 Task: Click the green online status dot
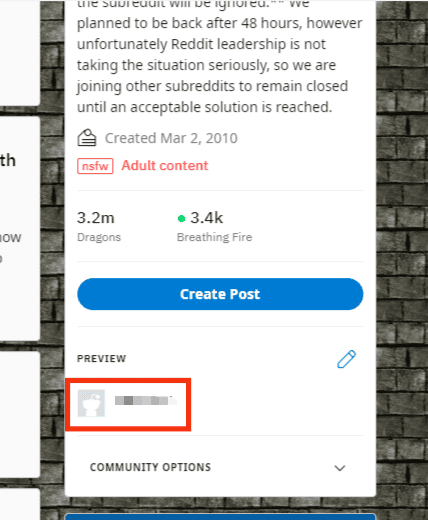pyautogui.click(x=181, y=219)
